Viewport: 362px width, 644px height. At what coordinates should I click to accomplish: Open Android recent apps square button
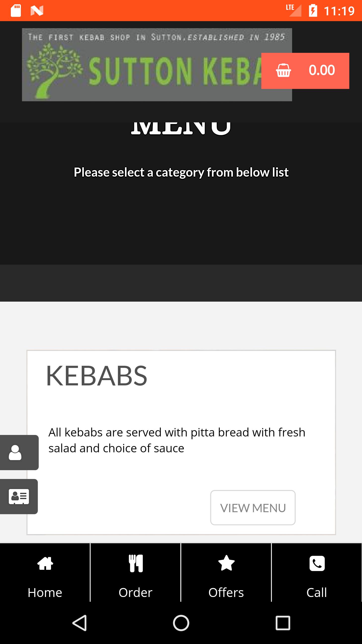click(283, 623)
